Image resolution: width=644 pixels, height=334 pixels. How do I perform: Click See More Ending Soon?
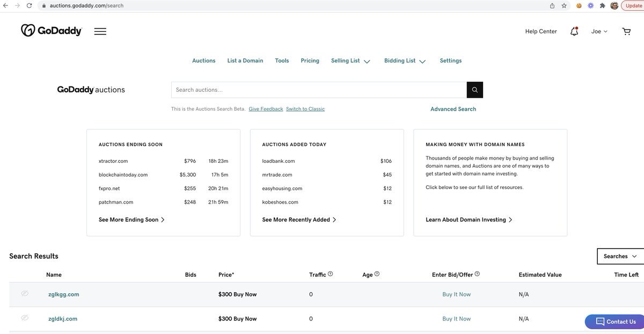(x=131, y=220)
